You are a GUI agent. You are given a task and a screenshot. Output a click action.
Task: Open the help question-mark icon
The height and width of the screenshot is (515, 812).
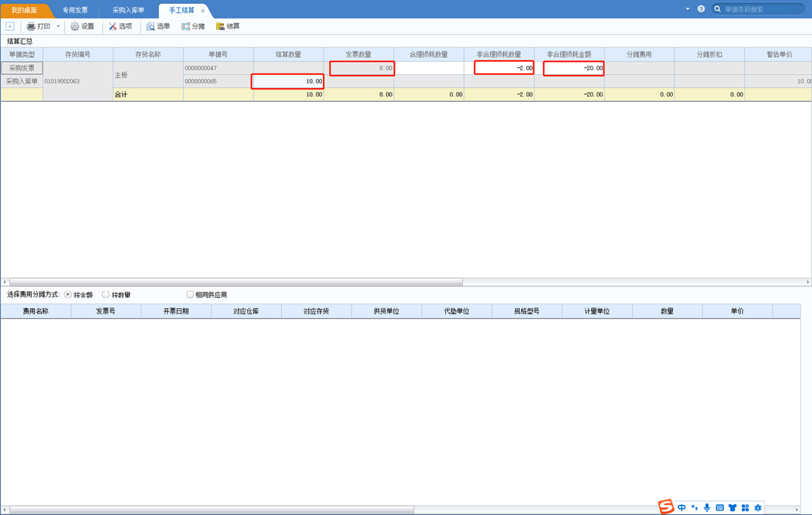pyautogui.click(x=702, y=8)
